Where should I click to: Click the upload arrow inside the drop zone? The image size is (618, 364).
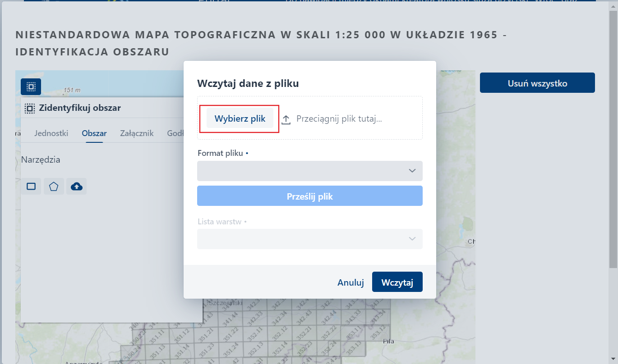click(286, 118)
